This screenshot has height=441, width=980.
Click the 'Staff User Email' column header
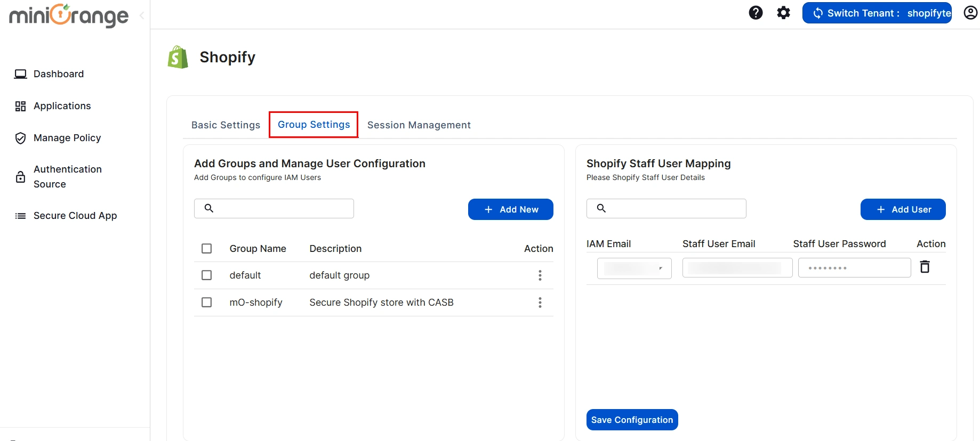719,244
